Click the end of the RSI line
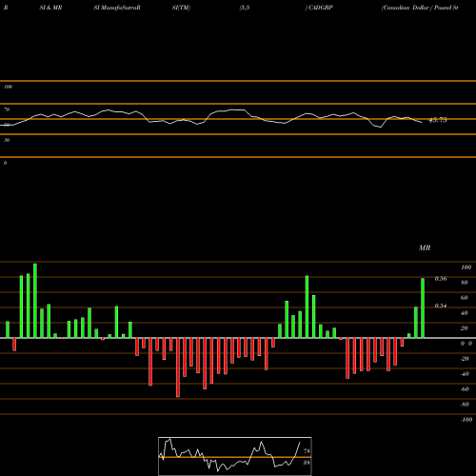 tap(422, 122)
